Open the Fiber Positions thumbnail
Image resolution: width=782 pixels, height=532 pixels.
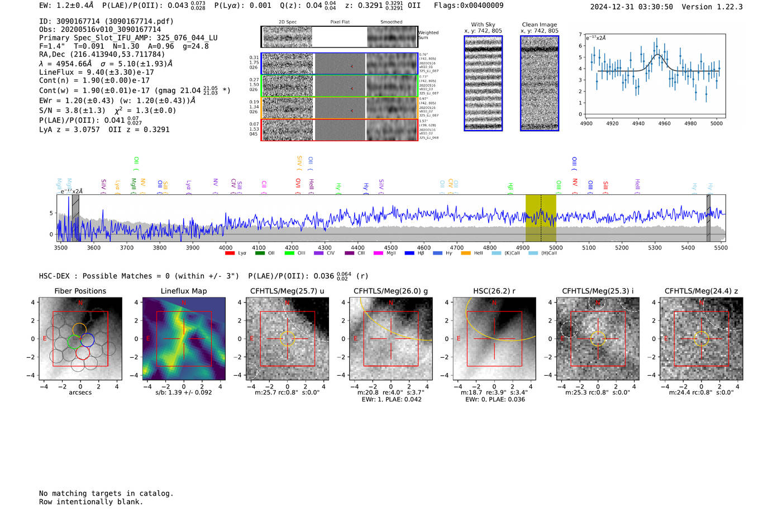pyautogui.click(x=80, y=338)
